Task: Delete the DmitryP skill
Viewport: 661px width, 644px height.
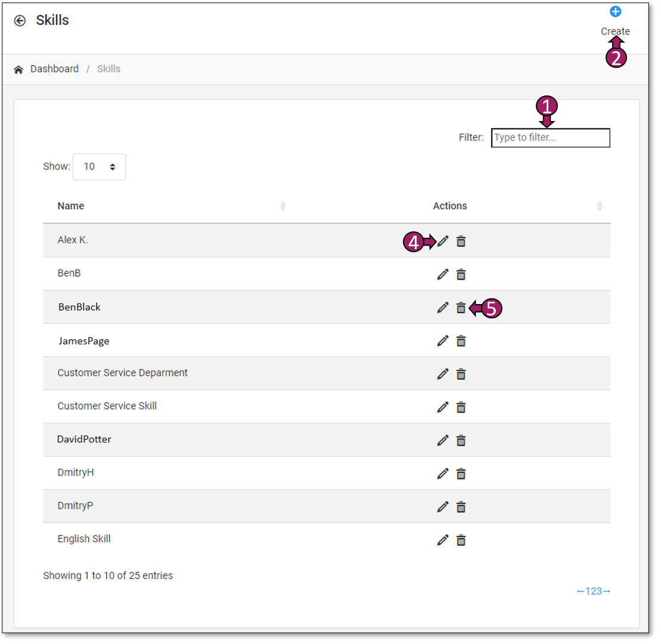Action: (x=461, y=507)
